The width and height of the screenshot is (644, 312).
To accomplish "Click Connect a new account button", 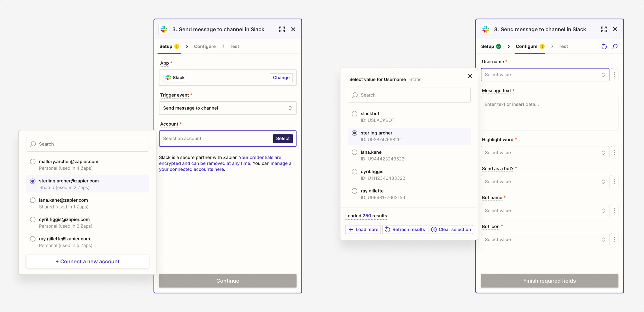I will 87,262.
